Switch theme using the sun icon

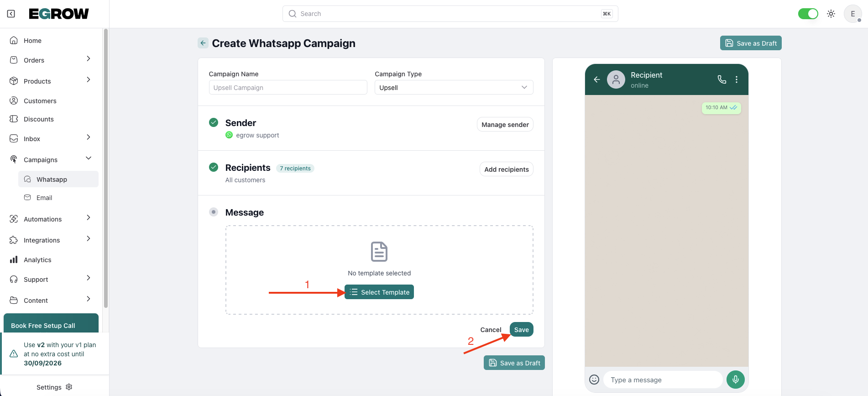tap(831, 14)
